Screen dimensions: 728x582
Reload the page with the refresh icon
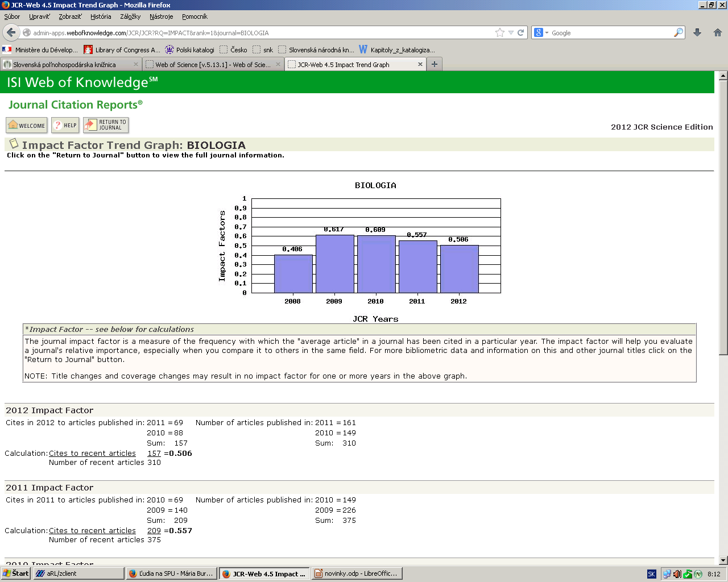pos(520,32)
